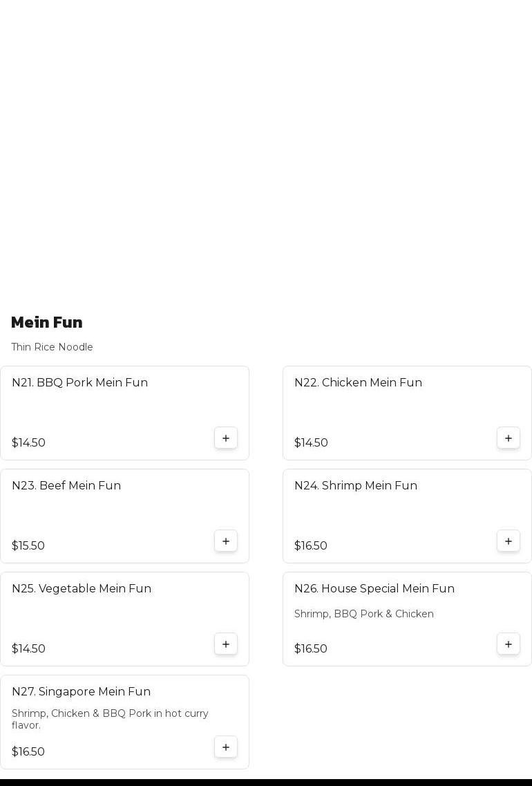Add N21 BBQ Pork Mein Fun to order
Viewport: 532px width, 786px height.
226,438
